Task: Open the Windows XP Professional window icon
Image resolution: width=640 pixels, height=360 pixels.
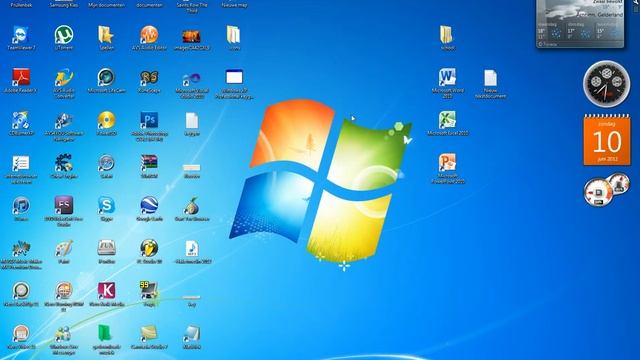Action: click(x=234, y=78)
